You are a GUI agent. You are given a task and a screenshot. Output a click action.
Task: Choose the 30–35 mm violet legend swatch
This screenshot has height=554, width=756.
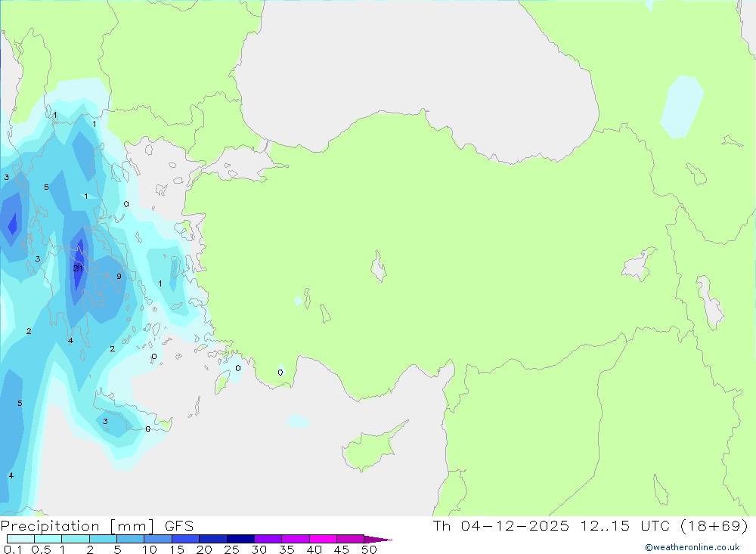click(x=268, y=539)
